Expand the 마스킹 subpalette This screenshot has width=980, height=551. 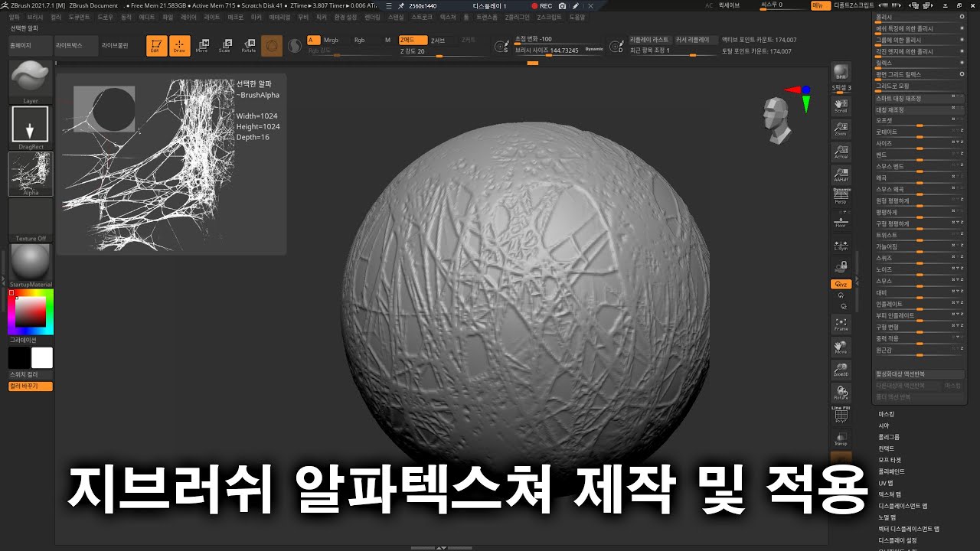tap(887, 414)
